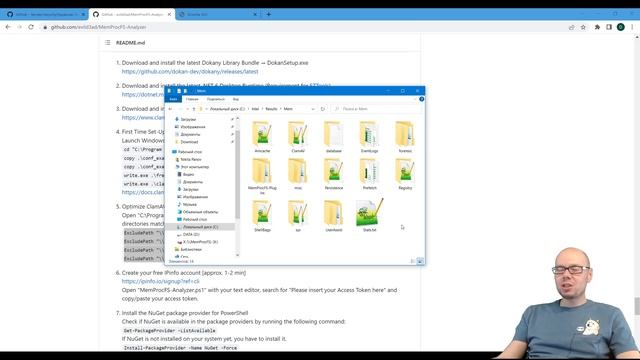
Task: Open a new browser tab
Action: 269,14
